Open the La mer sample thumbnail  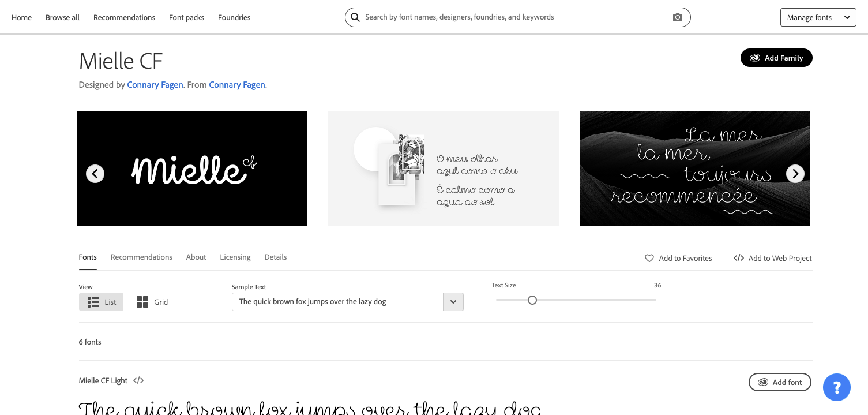click(x=695, y=169)
